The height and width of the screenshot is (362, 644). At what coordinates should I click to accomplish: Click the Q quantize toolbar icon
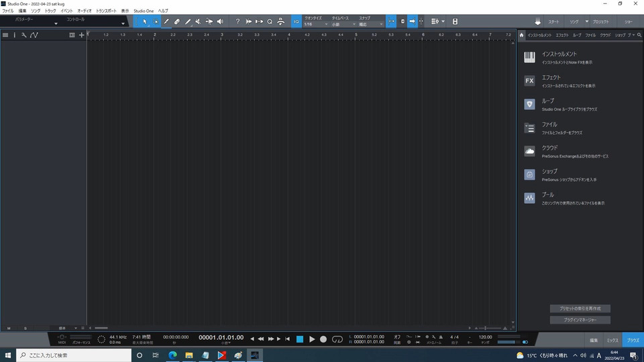click(270, 21)
